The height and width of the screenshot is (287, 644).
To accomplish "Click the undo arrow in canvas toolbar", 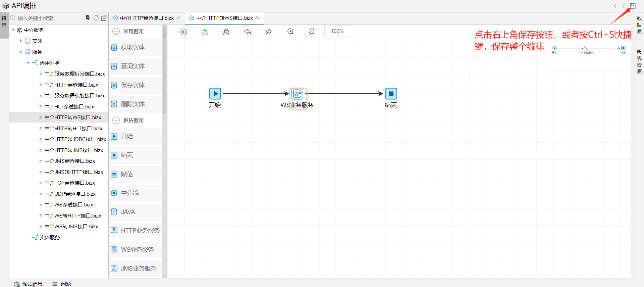I will (248, 32).
